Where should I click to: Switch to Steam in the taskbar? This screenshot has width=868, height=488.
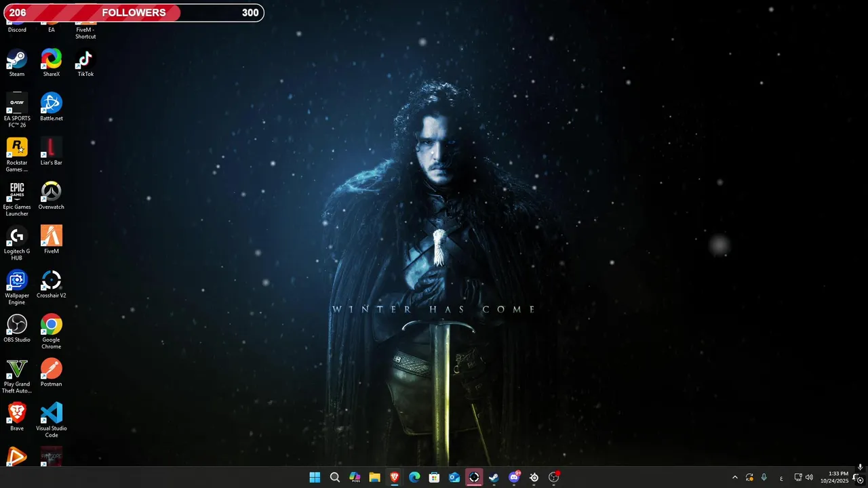(x=494, y=477)
